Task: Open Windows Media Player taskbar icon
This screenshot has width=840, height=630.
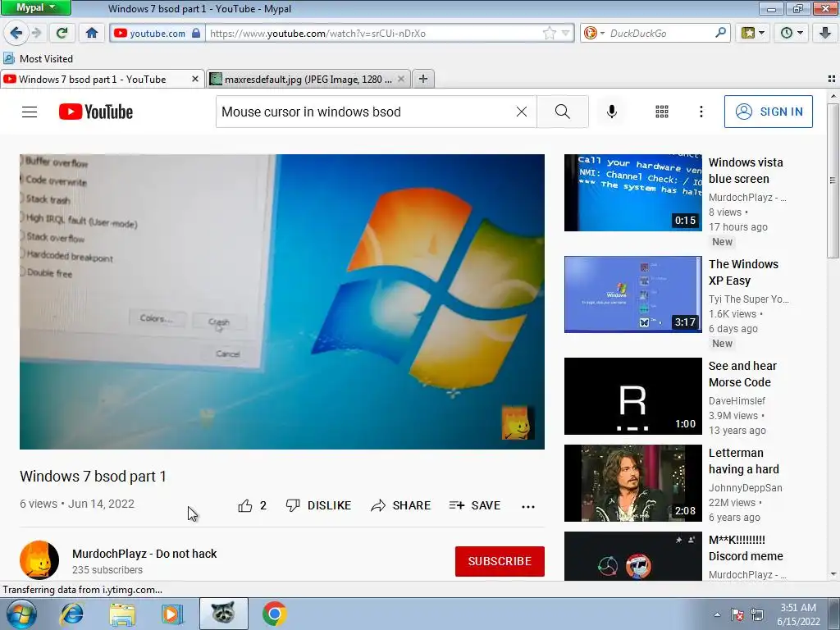Action: 172,614
